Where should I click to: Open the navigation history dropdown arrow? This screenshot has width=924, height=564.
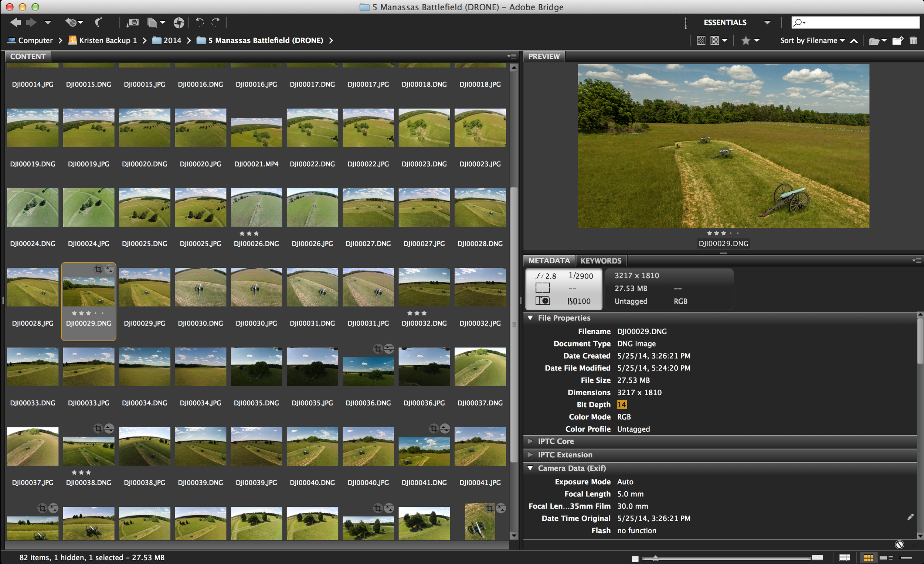[48, 23]
